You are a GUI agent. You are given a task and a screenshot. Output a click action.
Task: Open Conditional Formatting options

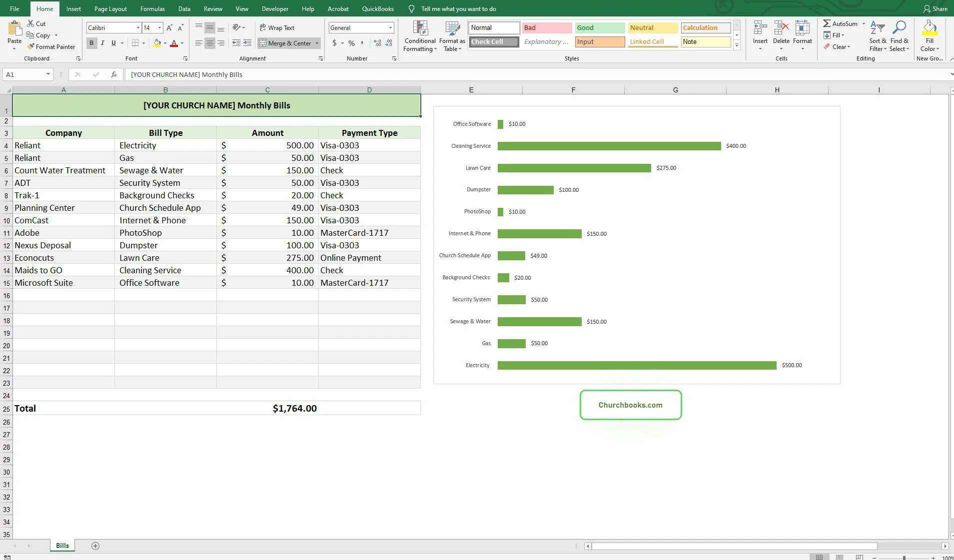tap(419, 36)
